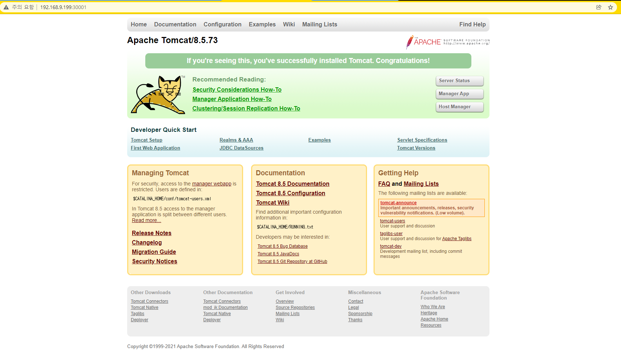Open the Configuration nav item
Viewport: 621px width, 364px height.
coord(222,25)
